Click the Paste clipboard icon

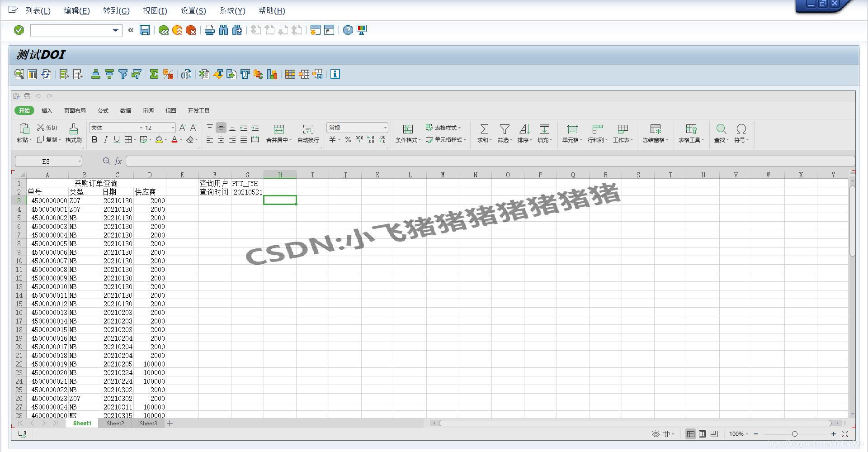tap(24, 128)
